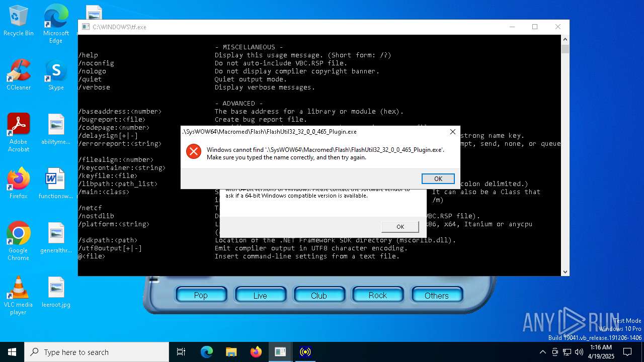Open the network tray icon
Screen dimensions: 644x362
click(567, 352)
